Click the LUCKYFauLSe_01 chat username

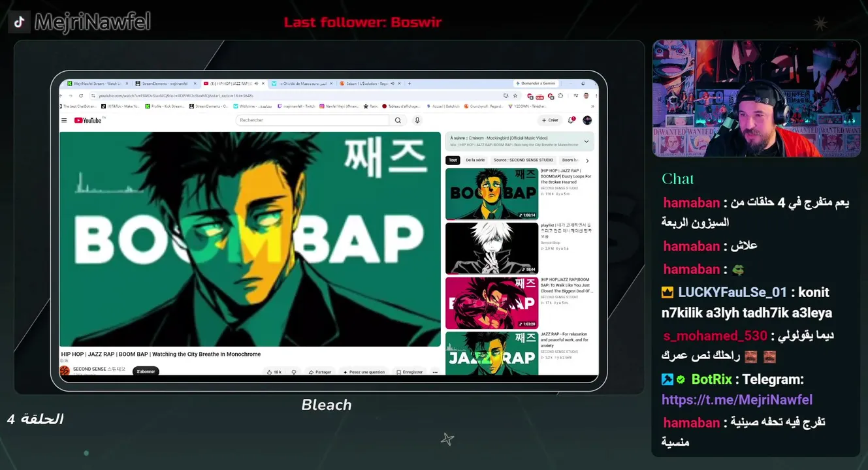(x=732, y=292)
